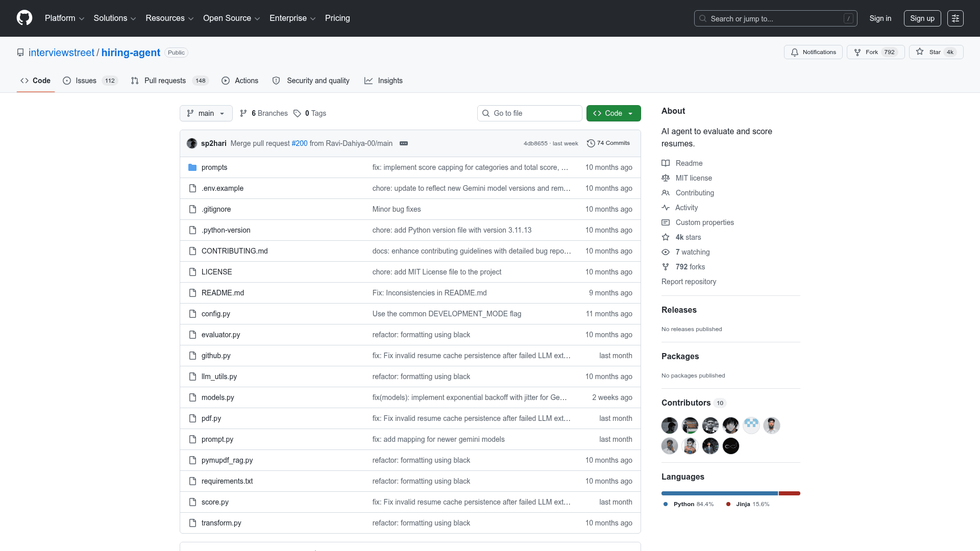This screenshot has width=980, height=551.
Task: Expand the main branch selector
Action: tap(206, 113)
